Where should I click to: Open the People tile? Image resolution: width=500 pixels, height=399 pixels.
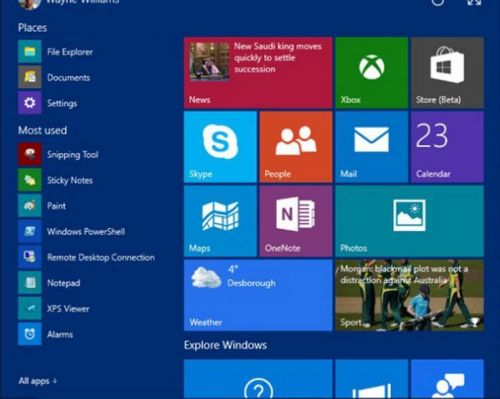coord(296,147)
